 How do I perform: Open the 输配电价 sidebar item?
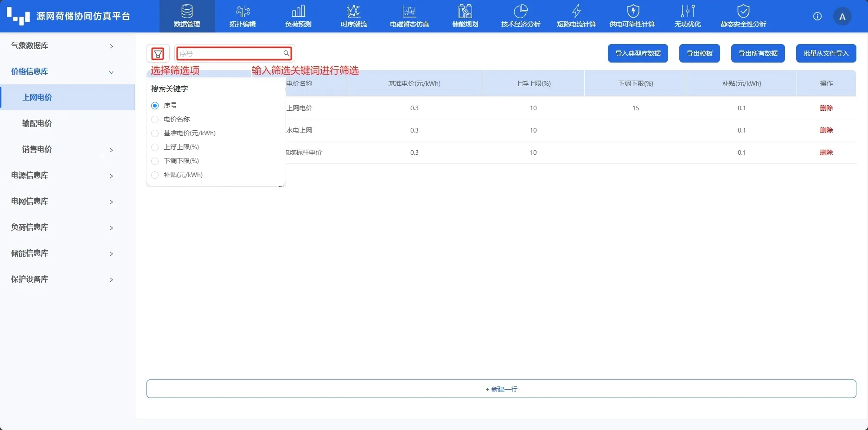(x=37, y=123)
